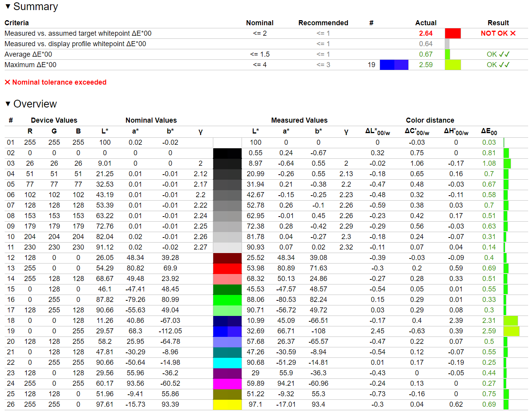Click the dark navy swatch in row 18
This screenshot has height=411, width=532.
point(227,321)
